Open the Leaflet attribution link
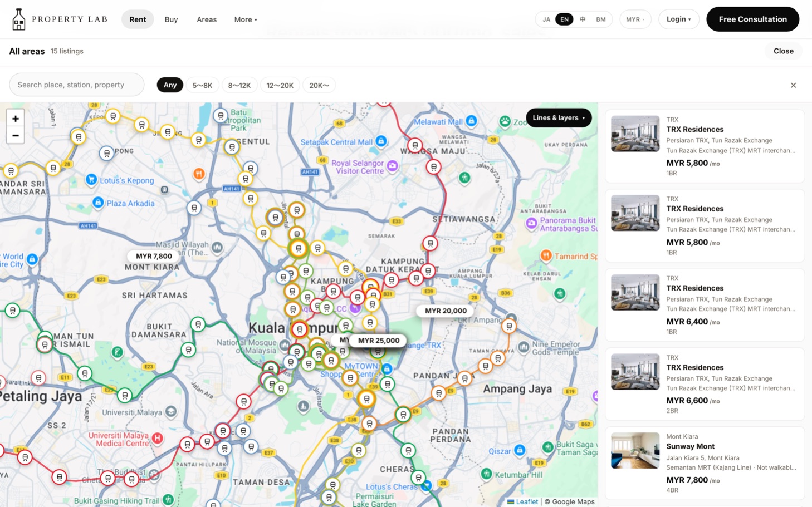Image resolution: width=812 pixels, height=507 pixels. point(522,501)
